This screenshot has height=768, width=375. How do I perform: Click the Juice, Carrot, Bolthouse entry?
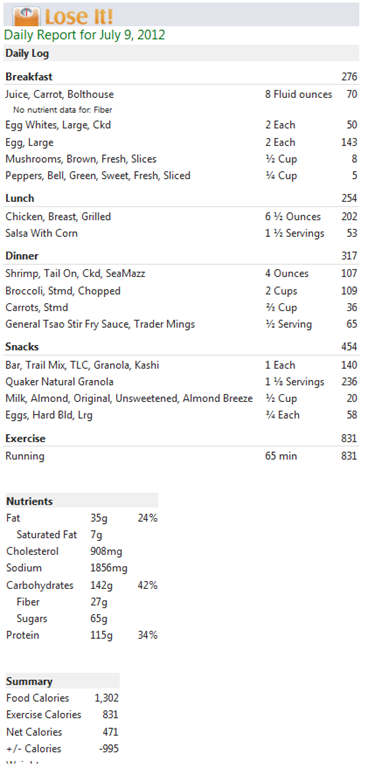181,94
